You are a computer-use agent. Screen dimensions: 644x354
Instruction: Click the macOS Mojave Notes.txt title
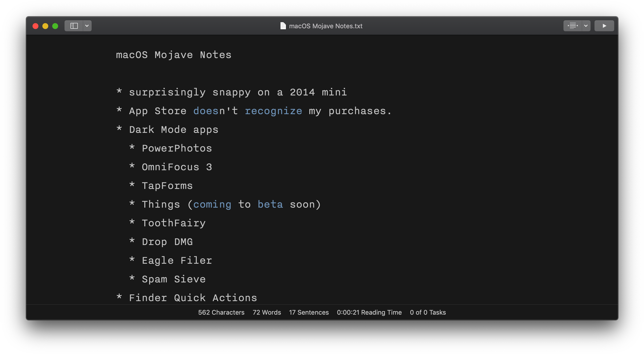326,26
